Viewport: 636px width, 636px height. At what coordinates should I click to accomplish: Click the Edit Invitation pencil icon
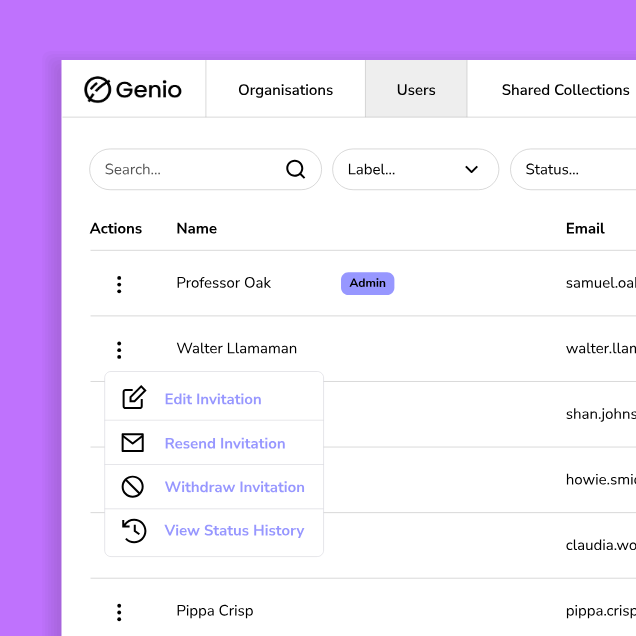click(133, 398)
